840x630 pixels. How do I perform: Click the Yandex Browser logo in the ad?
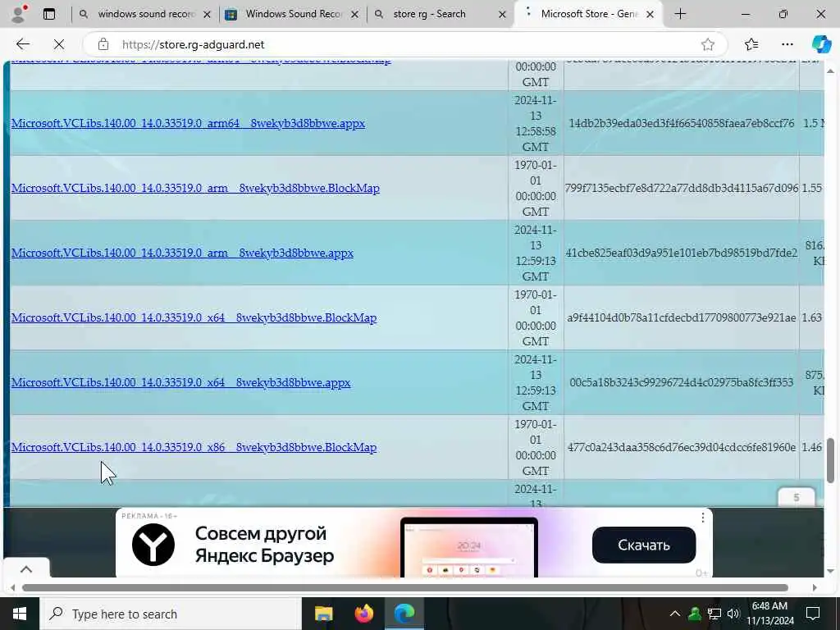pos(153,545)
